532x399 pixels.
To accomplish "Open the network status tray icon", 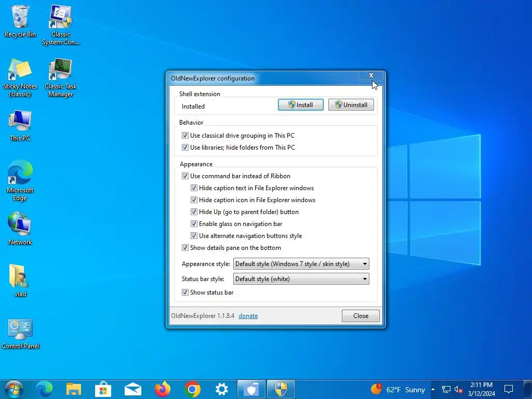I will click(x=446, y=390).
